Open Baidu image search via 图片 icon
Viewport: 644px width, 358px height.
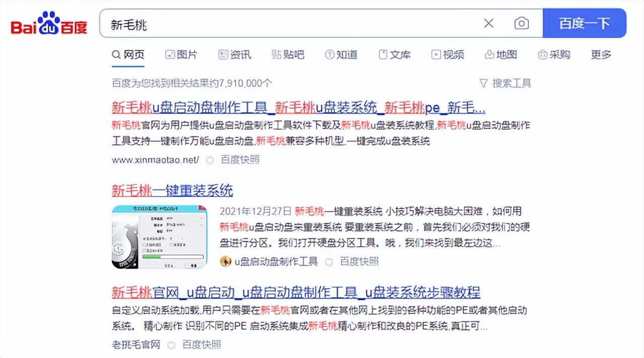(171, 54)
